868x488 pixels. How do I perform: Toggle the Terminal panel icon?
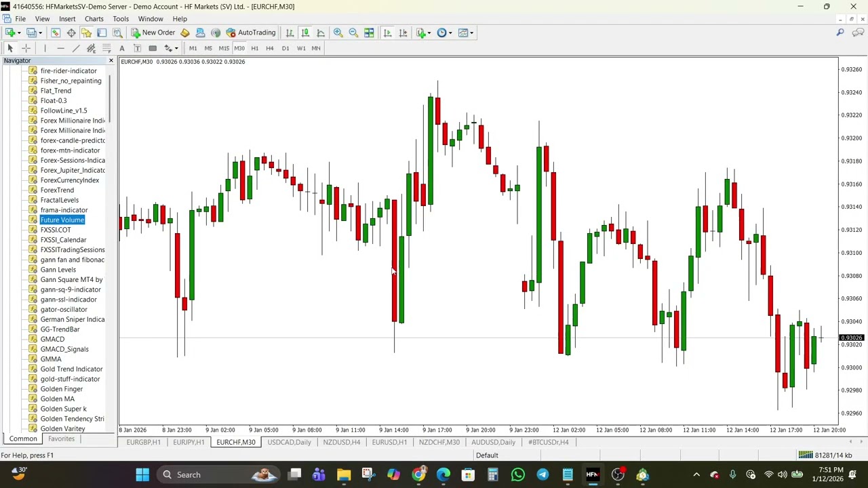tap(102, 33)
